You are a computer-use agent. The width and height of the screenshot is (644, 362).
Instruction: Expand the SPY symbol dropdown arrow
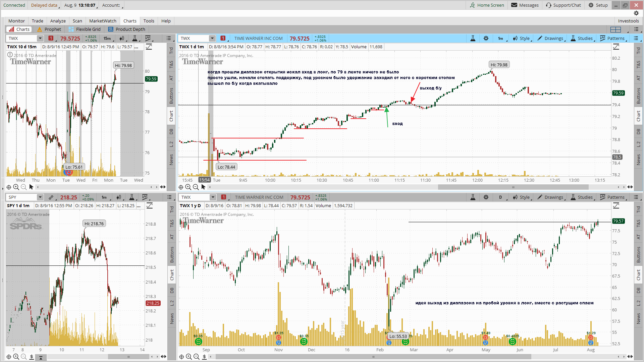pos(40,197)
